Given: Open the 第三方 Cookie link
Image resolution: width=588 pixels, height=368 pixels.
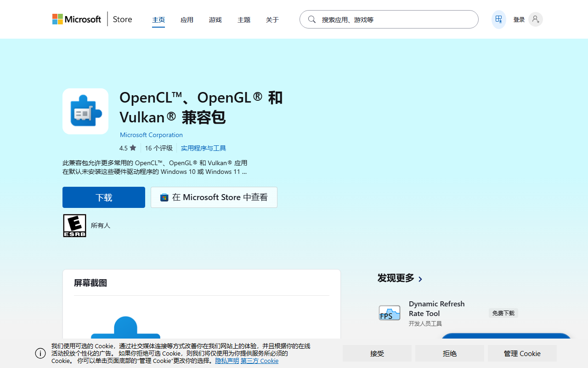Looking at the screenshot, I should point(260,361).
